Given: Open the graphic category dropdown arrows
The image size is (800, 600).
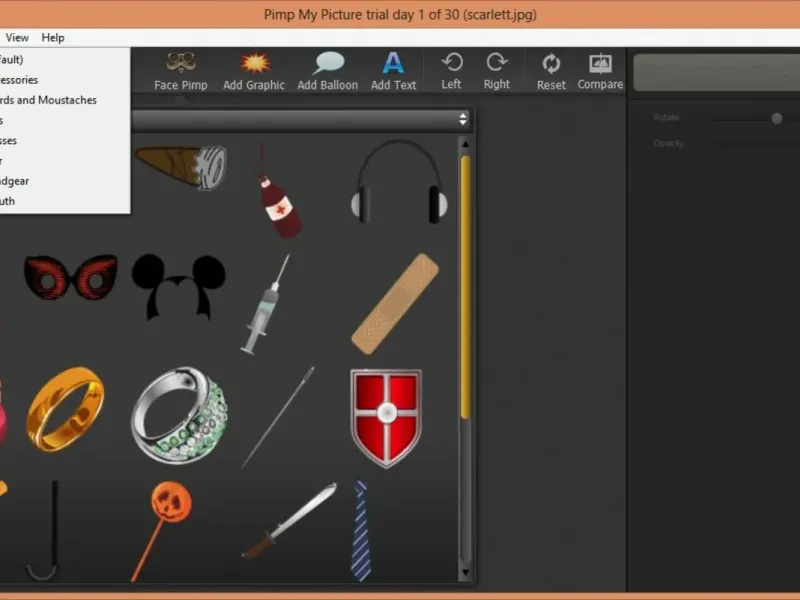Looking at the screenshot, I should click(x=463, y=119).
